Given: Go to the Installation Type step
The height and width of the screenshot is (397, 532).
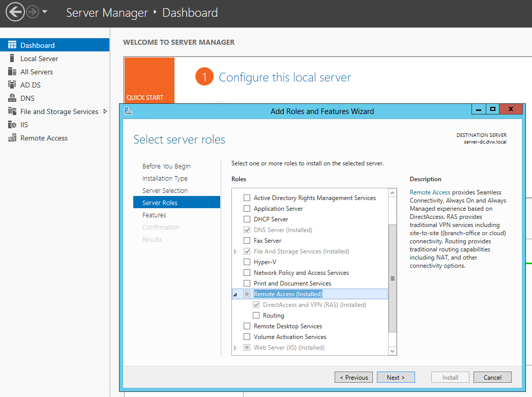Looking at the screenshot, I should coord(165,178).
